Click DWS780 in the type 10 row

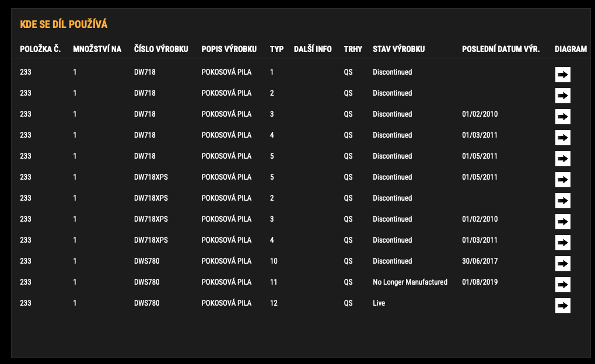click(x=146, y=261)
